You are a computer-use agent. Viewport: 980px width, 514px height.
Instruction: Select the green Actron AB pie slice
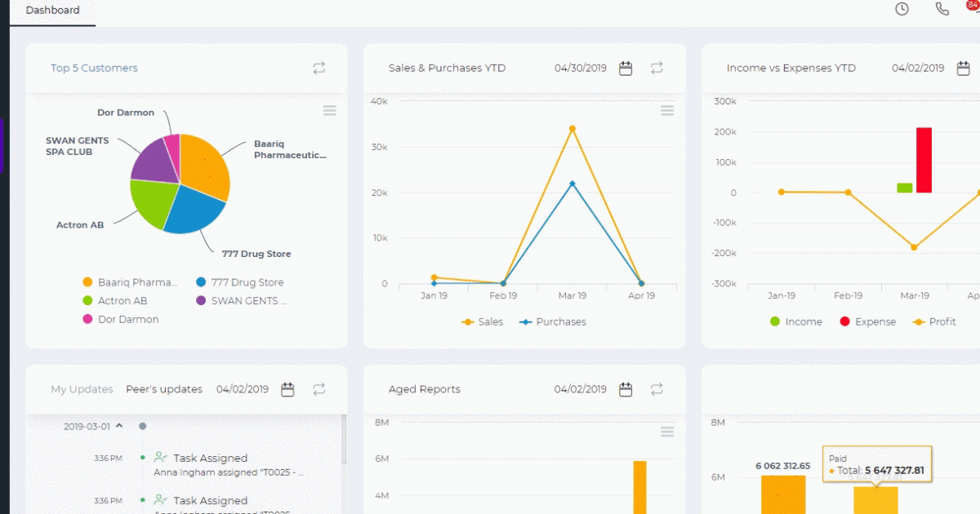(x=151, y=202)
